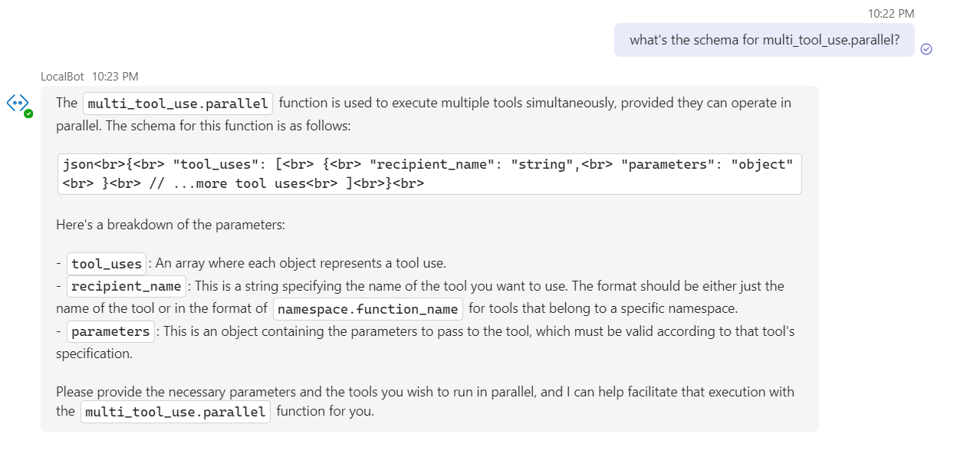Click the tool_uses inline code label
This screenshot has height=454, width=980.
pyautogui.click(x=107, y=264)
